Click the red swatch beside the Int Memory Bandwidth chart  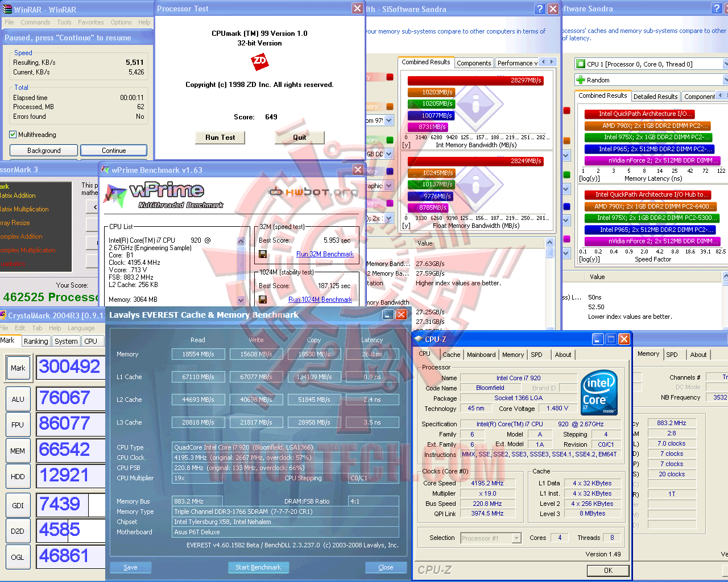(x=390, y=77)
